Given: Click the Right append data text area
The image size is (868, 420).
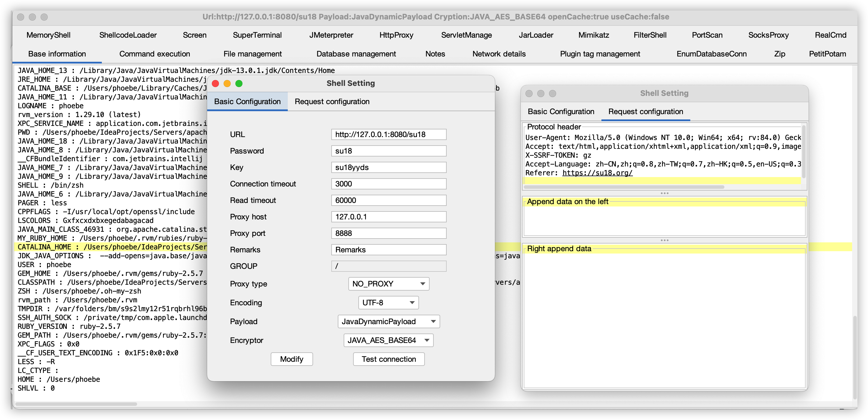Looking at the screenshot, I should (x=664, y=320).
